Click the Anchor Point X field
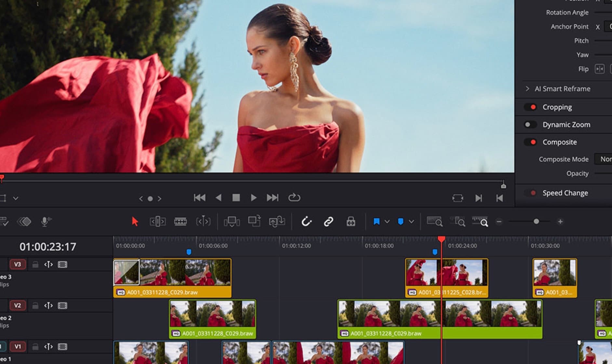 (x=608, y=26)
